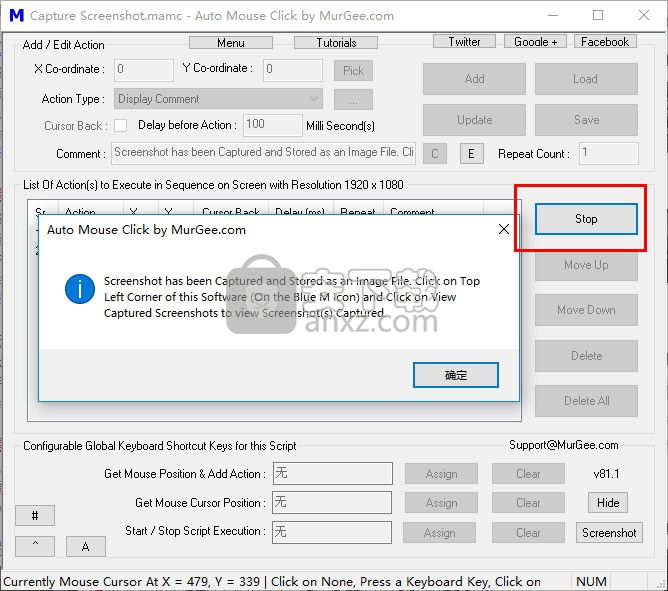The width and height of the screenshot is (668, 591).
Task: Click the Start / Stop Script Execution shortcut field
Action: [x=332, y=533]
